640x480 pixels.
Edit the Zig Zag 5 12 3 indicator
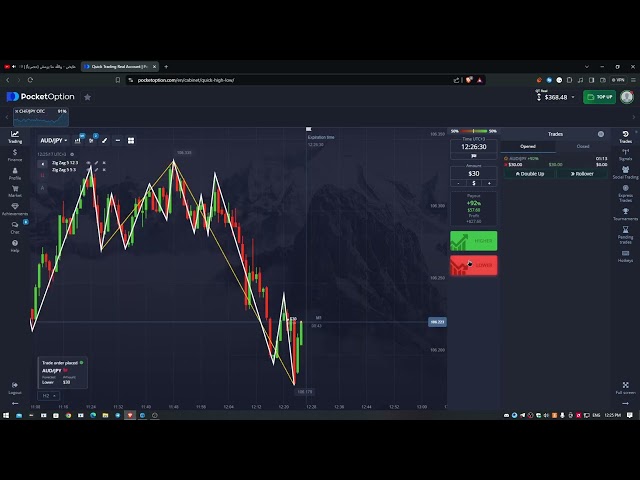(x=96, y=163)
